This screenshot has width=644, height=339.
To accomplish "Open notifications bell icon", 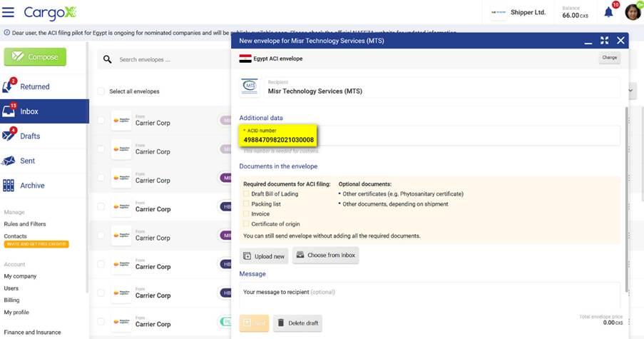I will click(x=608, y=12).
